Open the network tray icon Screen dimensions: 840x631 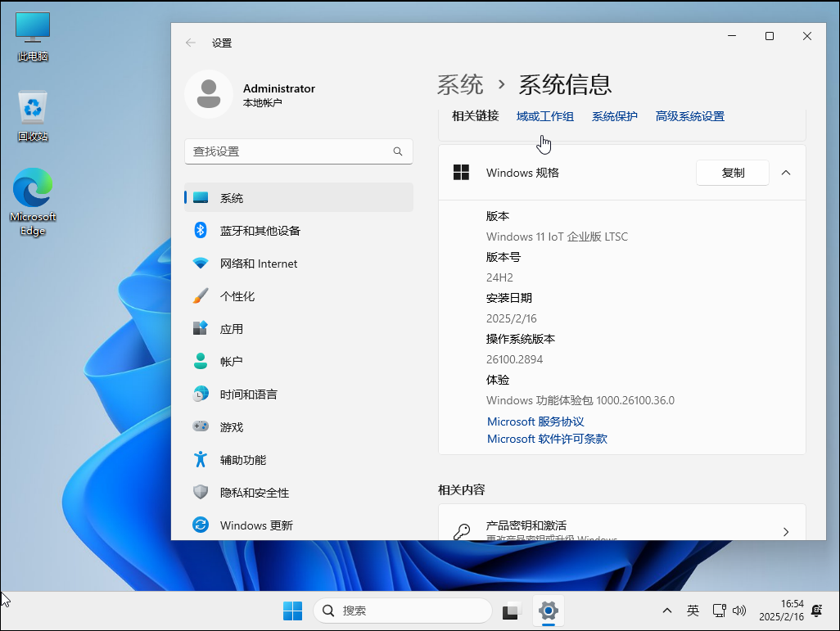pos(719,611)
